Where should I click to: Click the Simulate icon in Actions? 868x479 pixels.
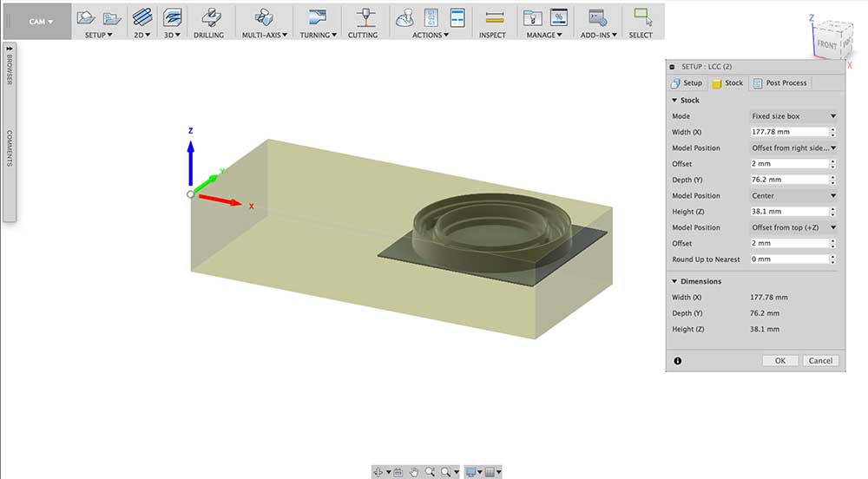tap(404, 17)
